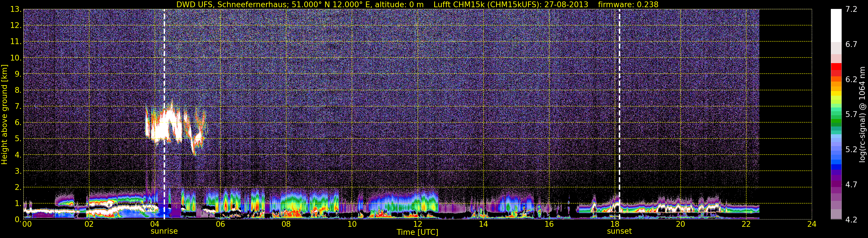Click the time tick label '04'

[x=155, y=224]
